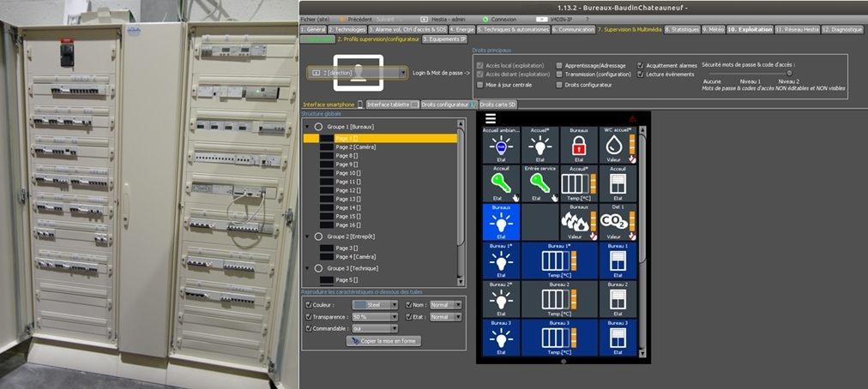Click the Précédent back navigation icon
Screen dimensions: 868x389
click(x=342, y=20)
